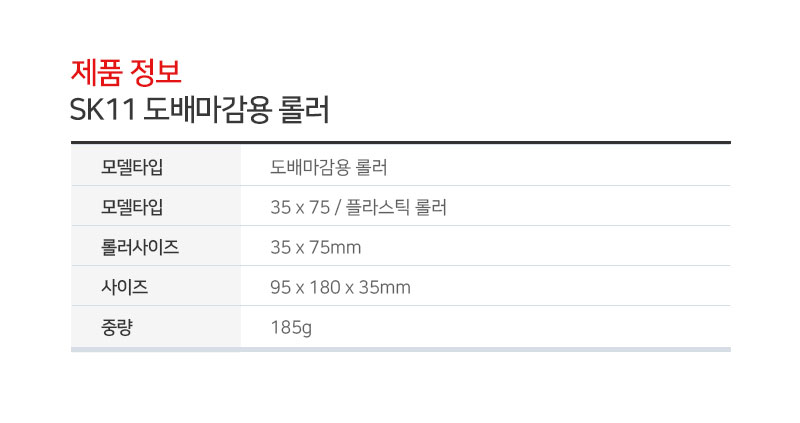Image resolution: width=800 pixels, height=423 pixels.
Task: Select the 35 x 75 / 플라스틱 롤러 value
Action: tap(358, 207)
